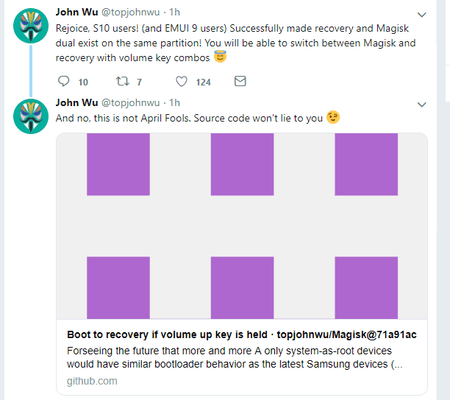Click bottom-right purple square in preview
Screen dimensions: 450x400
click(366, 288)
